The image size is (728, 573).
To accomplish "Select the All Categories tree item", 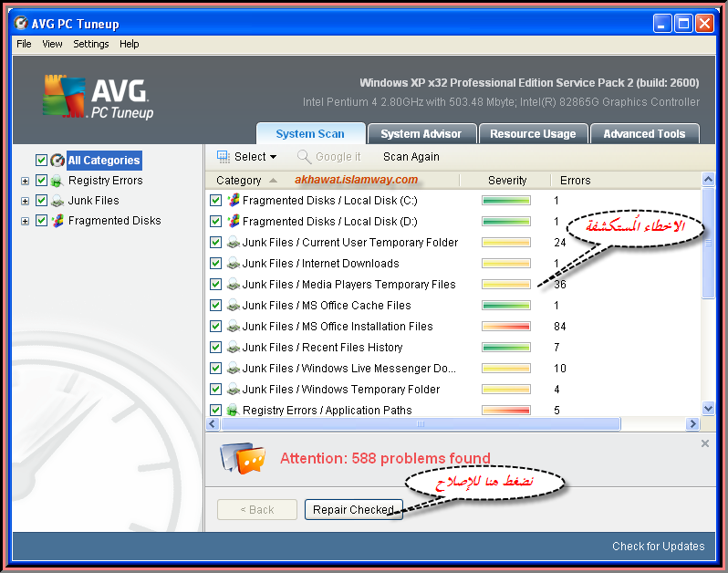I will (x=104, y=161).
